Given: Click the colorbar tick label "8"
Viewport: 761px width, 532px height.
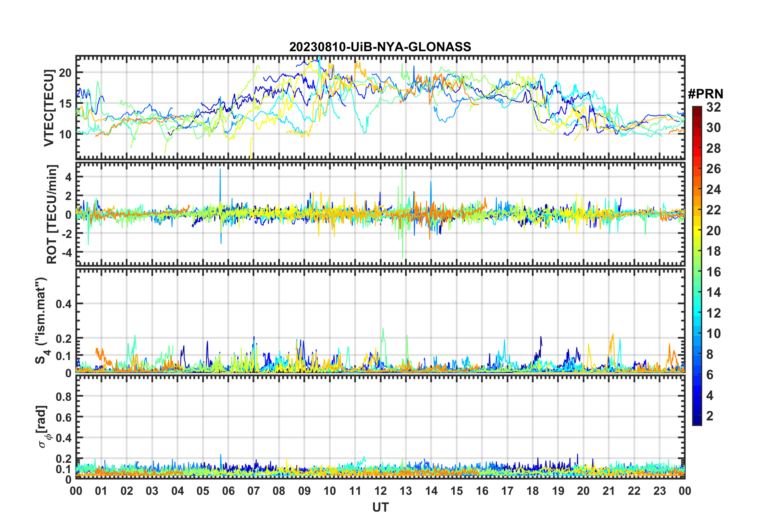Looking at the screenshot, I should tap(710, 354).
